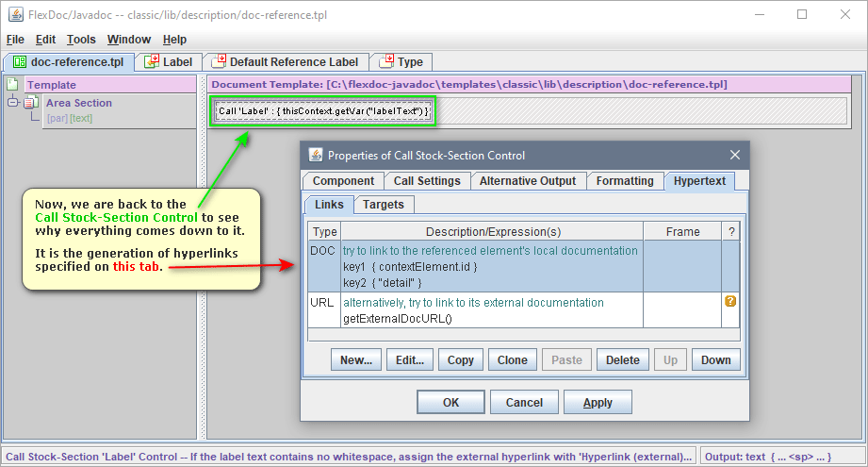This screenshot has width=868, height=467.
Task: Open the Tools menu
Action: click(x=81, y=40)
